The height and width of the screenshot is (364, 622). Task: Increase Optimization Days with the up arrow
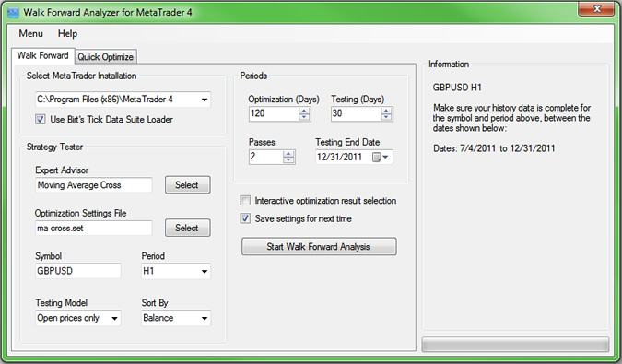click(304, 111)
